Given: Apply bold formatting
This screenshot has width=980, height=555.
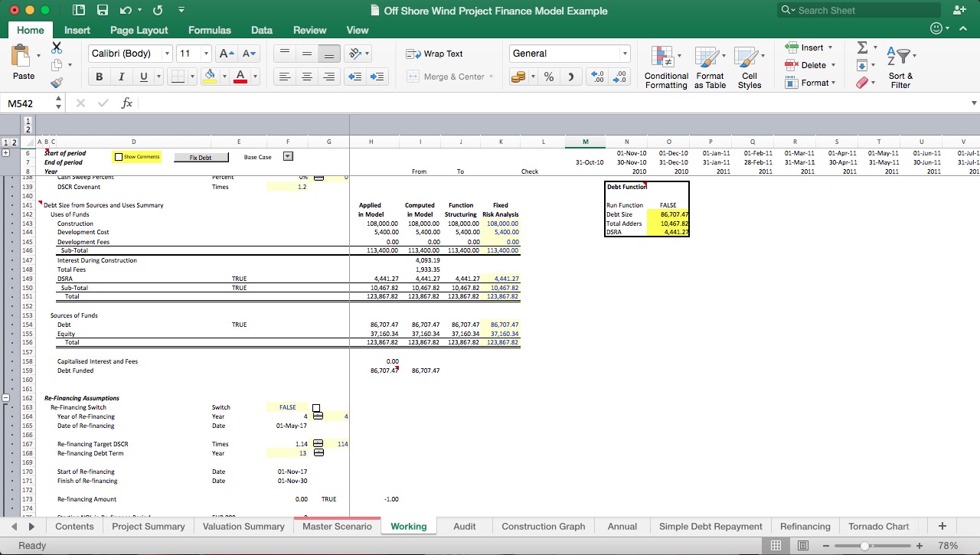Looking at the screenshot, I should tap(100, 77).
